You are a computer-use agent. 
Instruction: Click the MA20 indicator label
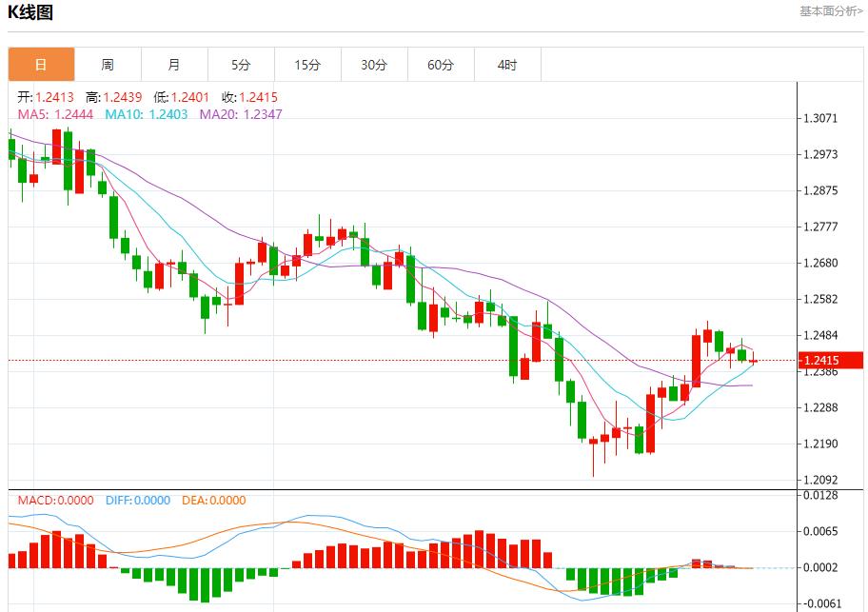240,114
